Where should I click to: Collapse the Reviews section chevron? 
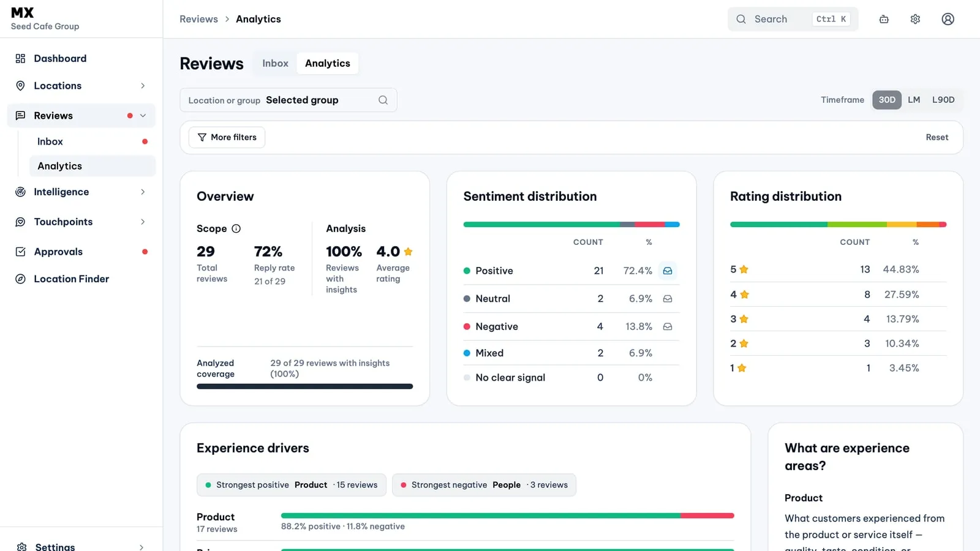pyautogui.click(x=143, y=116)
